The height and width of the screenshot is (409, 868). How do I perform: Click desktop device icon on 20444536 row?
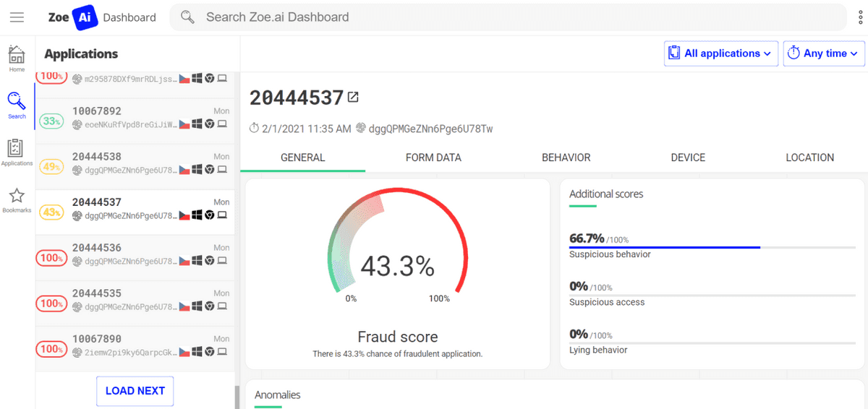coord(222,261)
